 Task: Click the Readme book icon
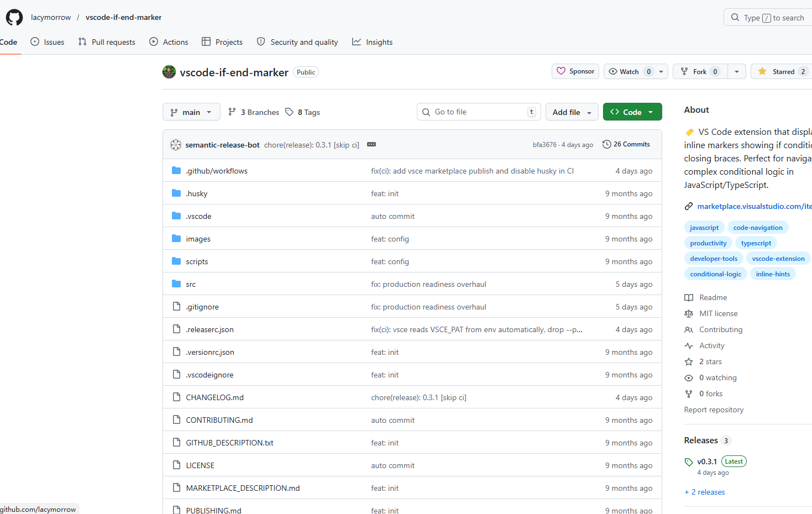689,298
